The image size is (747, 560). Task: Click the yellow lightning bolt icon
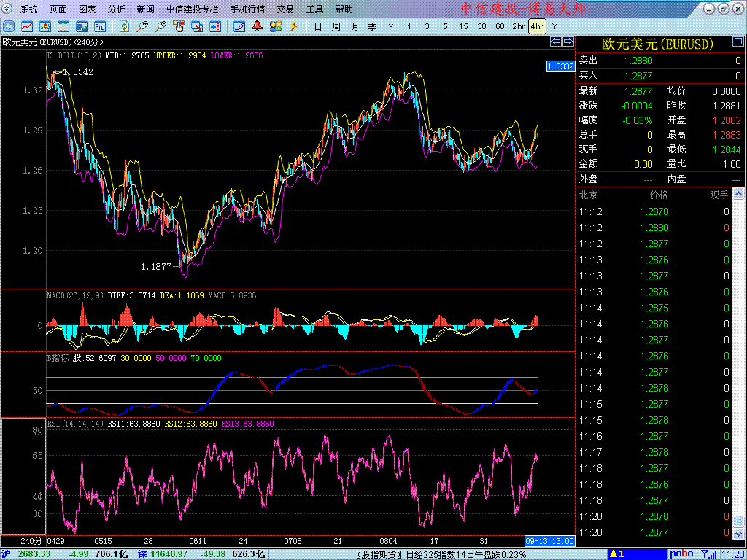(294, 26)
